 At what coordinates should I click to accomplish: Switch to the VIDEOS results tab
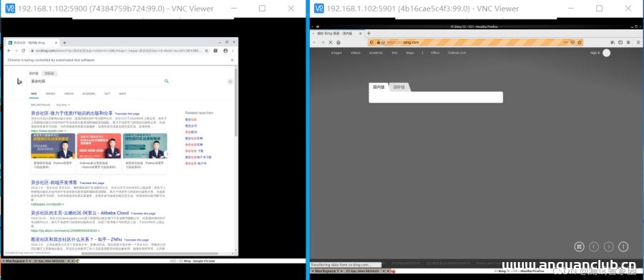pyautogui.click(x=69, y=94)
